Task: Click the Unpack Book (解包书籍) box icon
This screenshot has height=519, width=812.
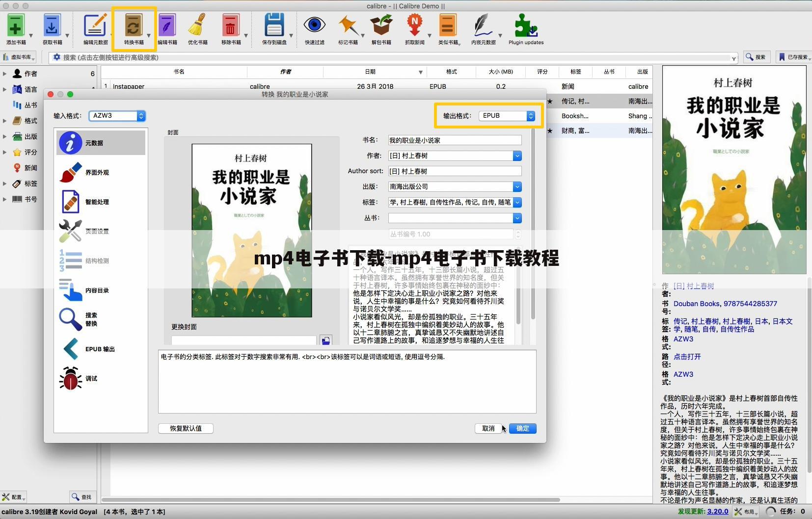Action: tap(381, 26)
